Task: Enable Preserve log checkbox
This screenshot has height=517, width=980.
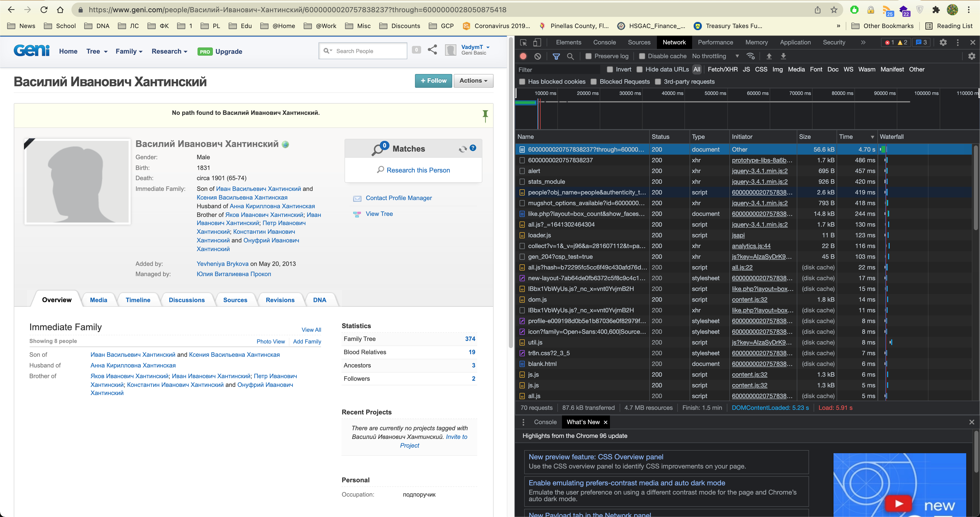Action: click(x=589, y=56)
